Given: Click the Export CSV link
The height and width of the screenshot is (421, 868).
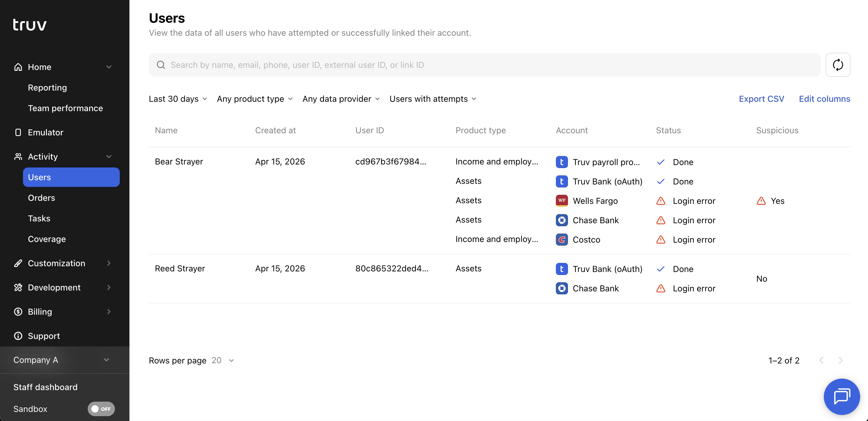Looking at the screenshot, I should point(762,98).
